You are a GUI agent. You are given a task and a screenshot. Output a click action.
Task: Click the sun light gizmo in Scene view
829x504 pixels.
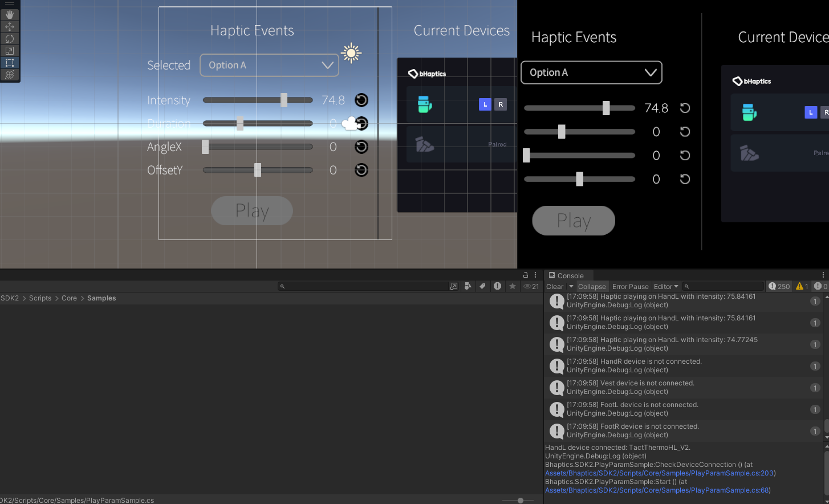click(x=351, y=54)
